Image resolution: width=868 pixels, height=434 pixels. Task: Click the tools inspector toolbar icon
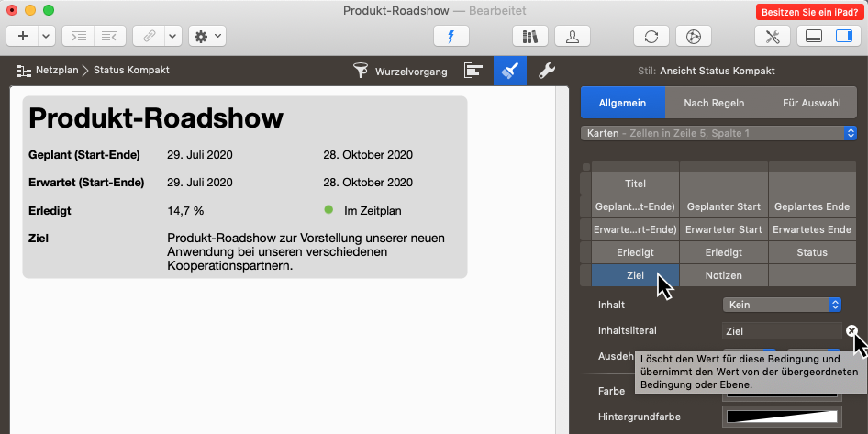click(x=772, y=36)
